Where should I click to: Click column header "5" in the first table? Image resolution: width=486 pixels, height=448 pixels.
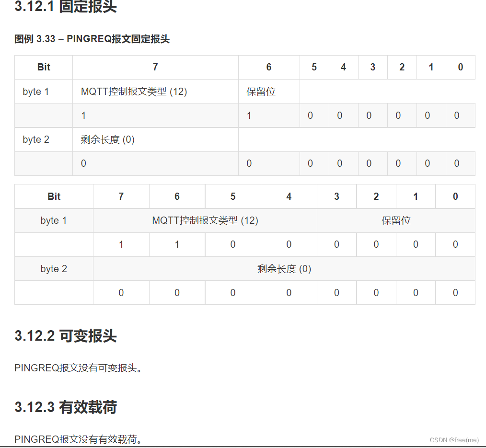point(314,67)
